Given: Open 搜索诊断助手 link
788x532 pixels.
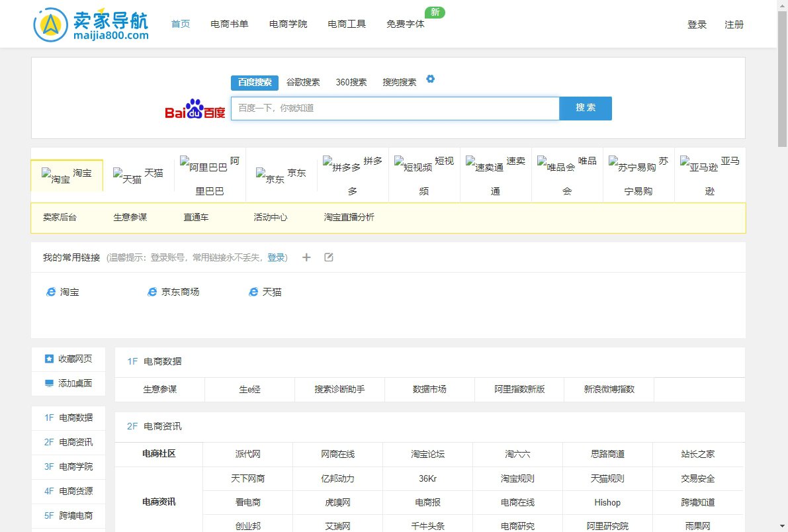Looking at the screenshot, I should tap(339, 389).
